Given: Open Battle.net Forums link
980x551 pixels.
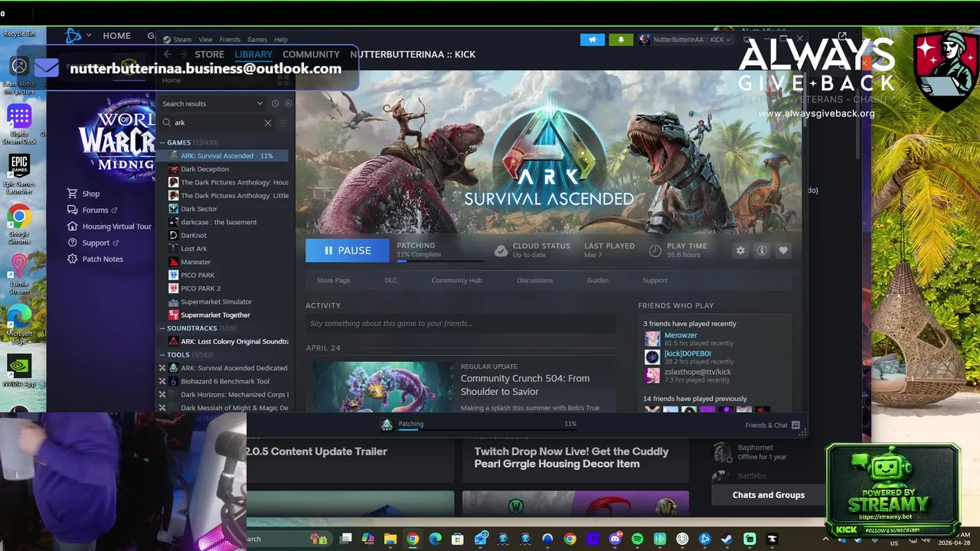Looking at the screenshot, I should tap(92, 210).
